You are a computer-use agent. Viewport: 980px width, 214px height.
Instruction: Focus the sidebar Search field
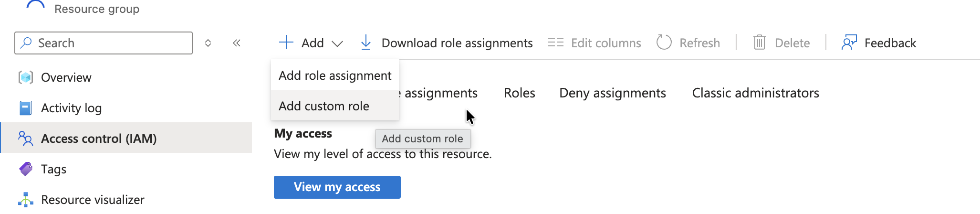pos(110,43)
